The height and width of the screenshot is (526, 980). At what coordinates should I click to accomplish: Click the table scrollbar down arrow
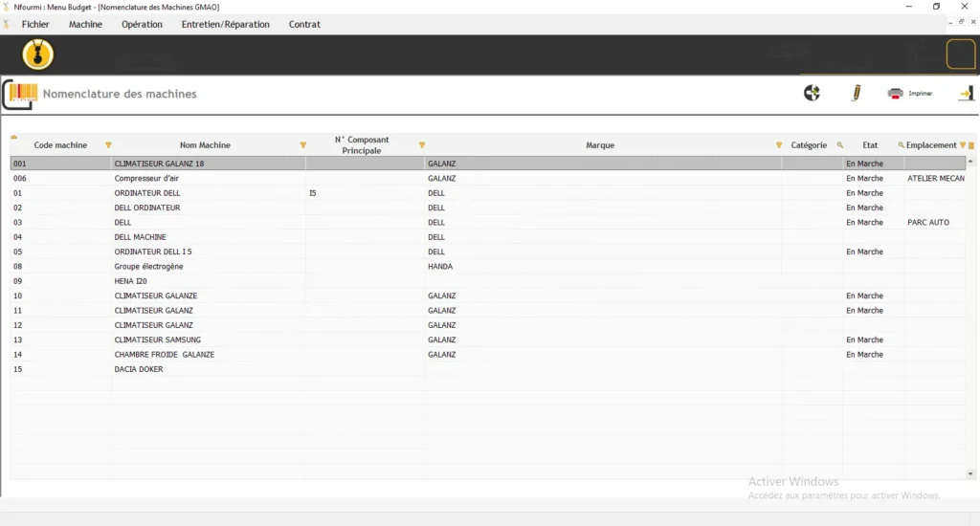970,474
